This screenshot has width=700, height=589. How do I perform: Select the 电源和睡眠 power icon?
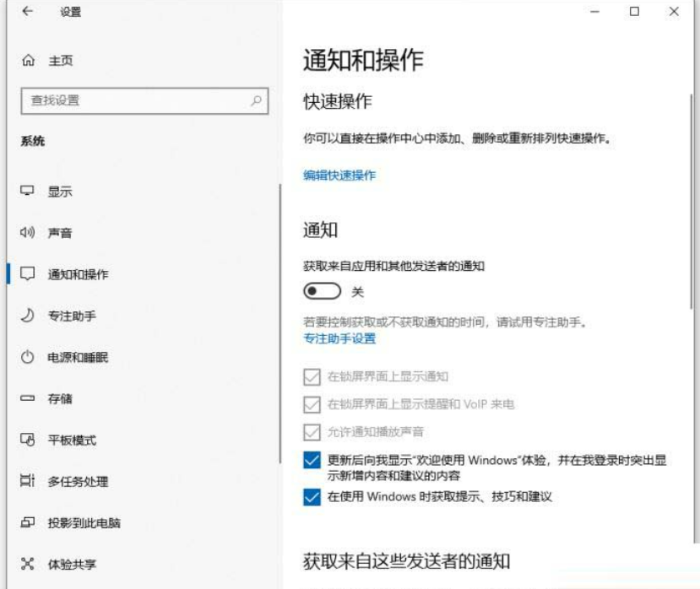pyautogui.click(x=27, y=357)
